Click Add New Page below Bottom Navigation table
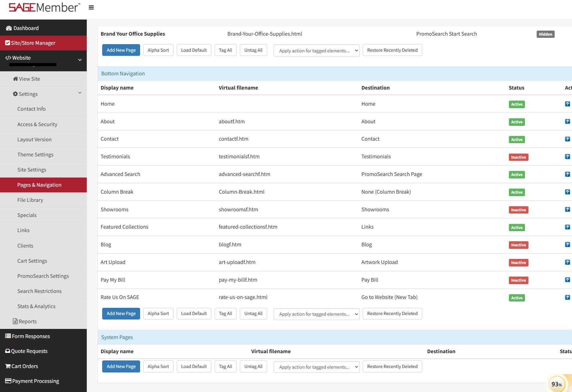Image resolution: width=572 pixels, height=392 pixels. click(x=121, y=313)
